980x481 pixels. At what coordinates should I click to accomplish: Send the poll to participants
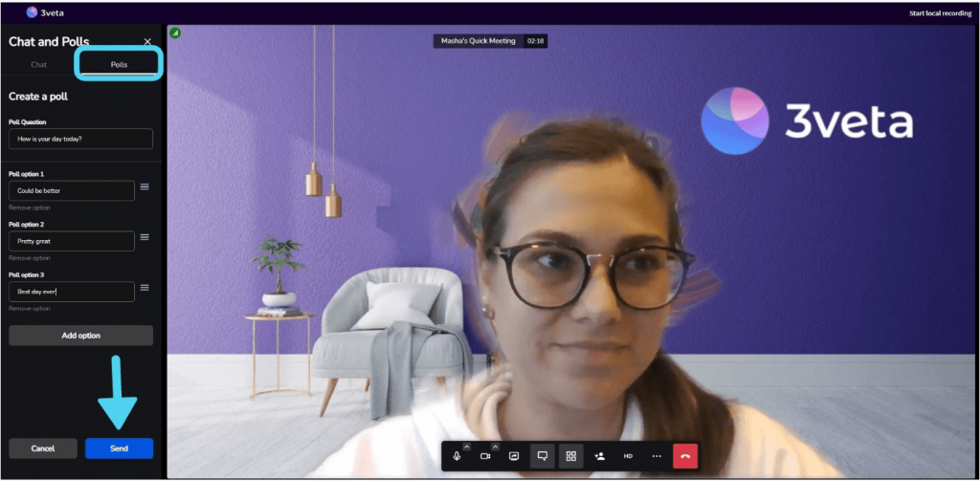click(x=119, y=448)
